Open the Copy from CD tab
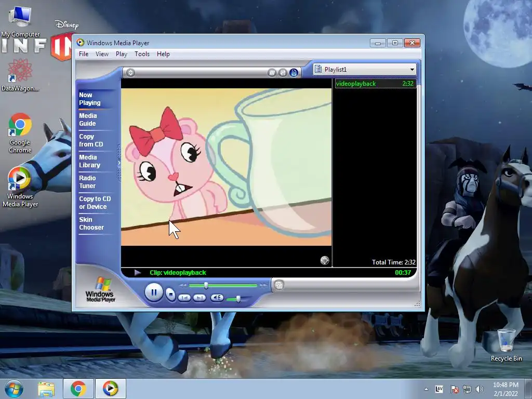This screenshot has height=399, width=532. click(95, 140)
